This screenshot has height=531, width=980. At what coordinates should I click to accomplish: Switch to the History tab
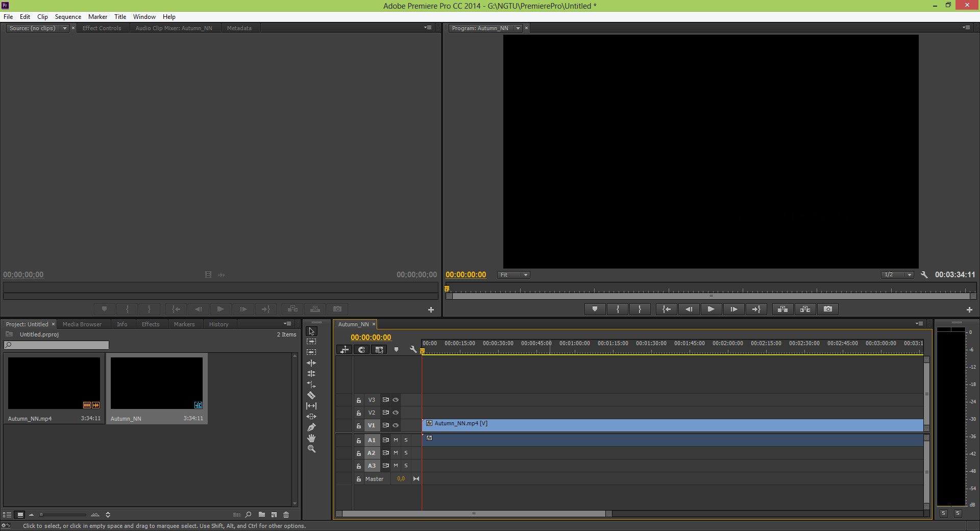tap(218, 324)
